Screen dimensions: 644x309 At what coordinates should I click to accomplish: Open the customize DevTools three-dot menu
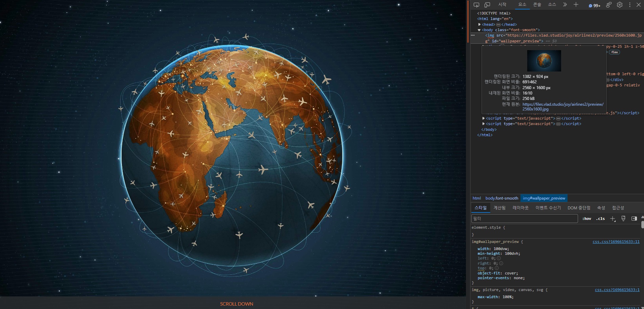tap(630, 5)
